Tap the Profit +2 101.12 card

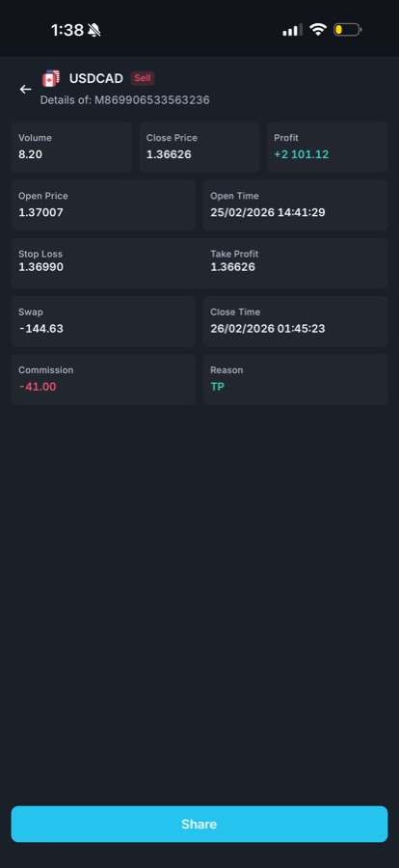coord(327,148)
